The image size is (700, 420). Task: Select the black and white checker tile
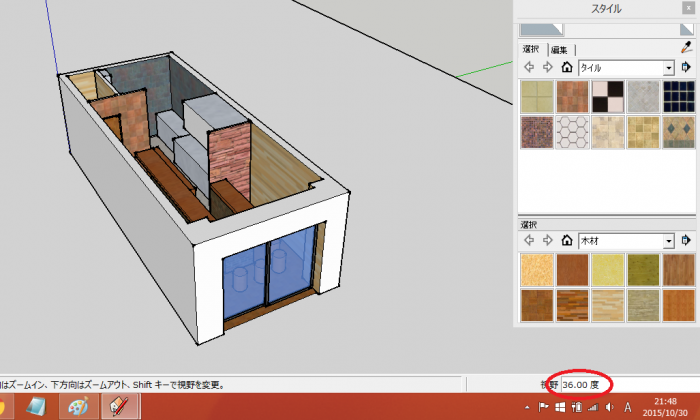(x=608, y=96)
